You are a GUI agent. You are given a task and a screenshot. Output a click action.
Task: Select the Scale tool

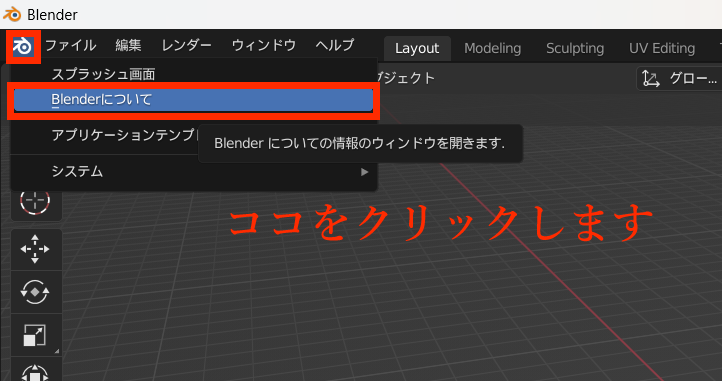(x=35, y=335)
